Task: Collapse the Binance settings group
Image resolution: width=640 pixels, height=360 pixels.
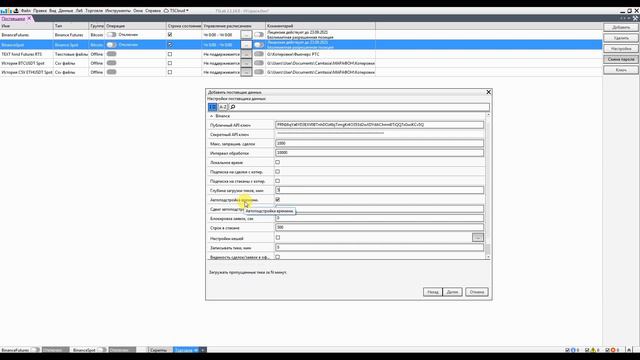Action: coord(211,116)
